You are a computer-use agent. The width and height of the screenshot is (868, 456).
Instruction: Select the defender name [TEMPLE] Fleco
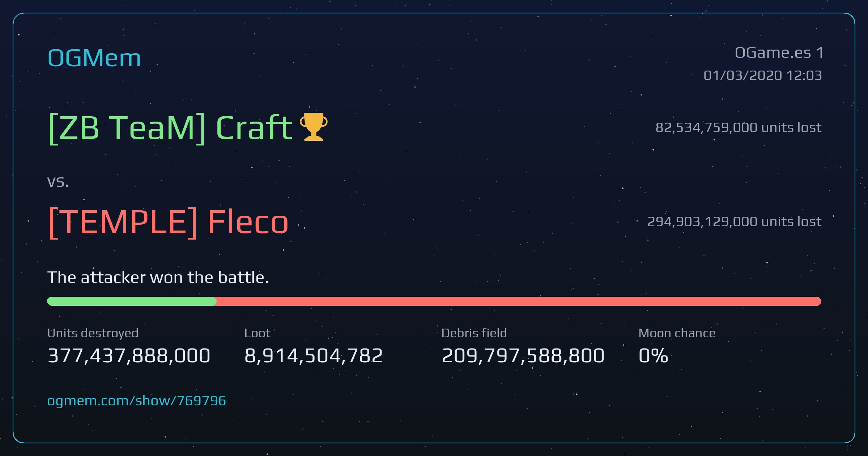[168, 222]
